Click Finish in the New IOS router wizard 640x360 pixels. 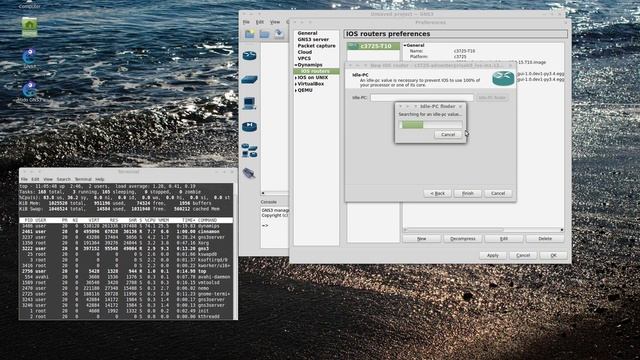(x=468, y=193)
